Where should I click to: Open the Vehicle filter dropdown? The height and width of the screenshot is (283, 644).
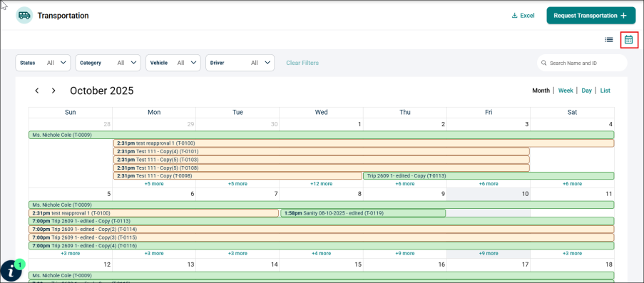click(x=173, y=63)
